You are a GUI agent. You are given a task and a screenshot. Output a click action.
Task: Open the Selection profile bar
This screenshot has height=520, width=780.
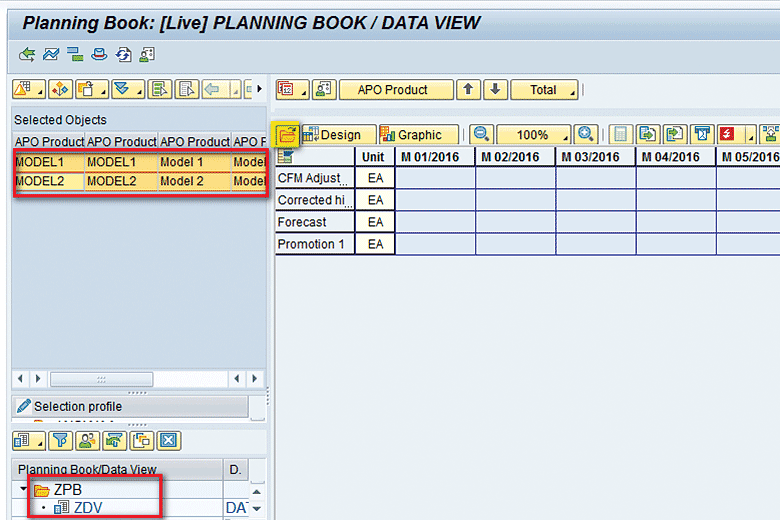pyautogui.click(x=130, y=407)
